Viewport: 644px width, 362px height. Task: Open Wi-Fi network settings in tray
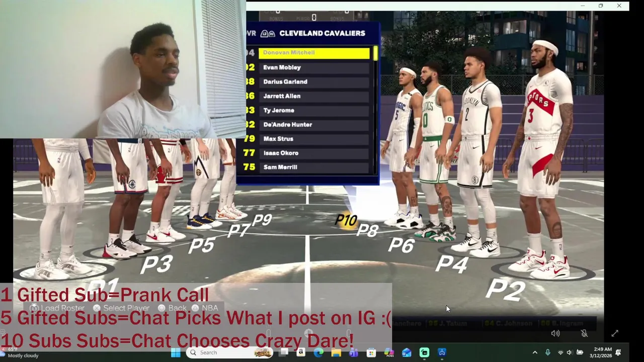560,353
